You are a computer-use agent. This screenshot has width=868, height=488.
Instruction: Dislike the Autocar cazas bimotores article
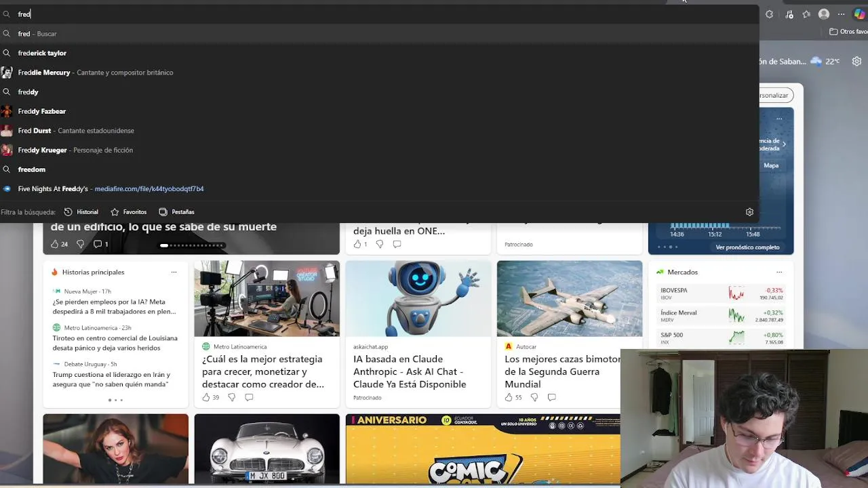click(534, 397)
